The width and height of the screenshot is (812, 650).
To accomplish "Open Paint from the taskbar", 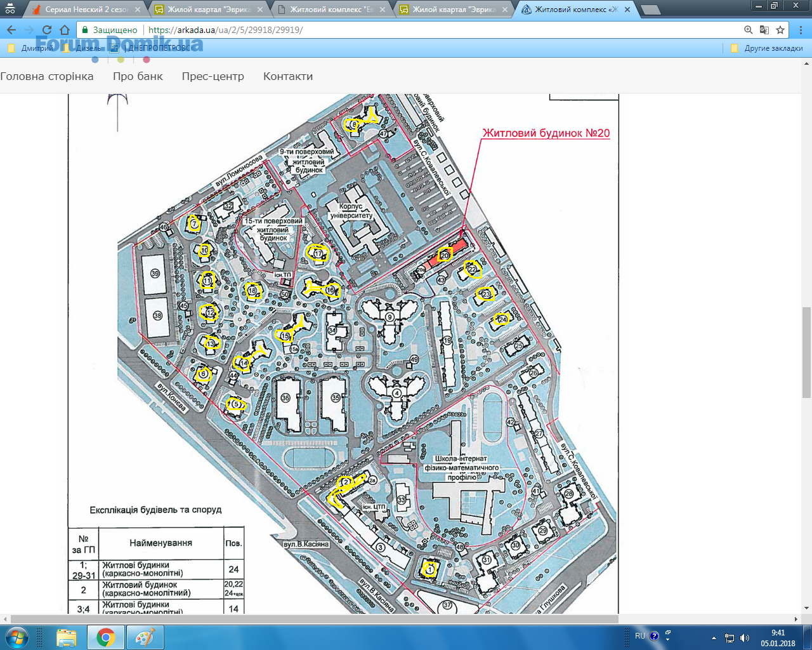I will click(x=145, y=637).
